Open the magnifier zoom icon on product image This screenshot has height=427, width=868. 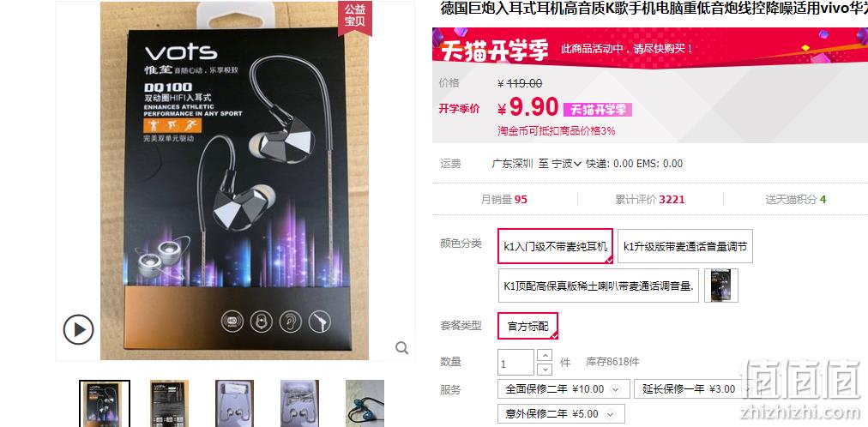point(402,347)
